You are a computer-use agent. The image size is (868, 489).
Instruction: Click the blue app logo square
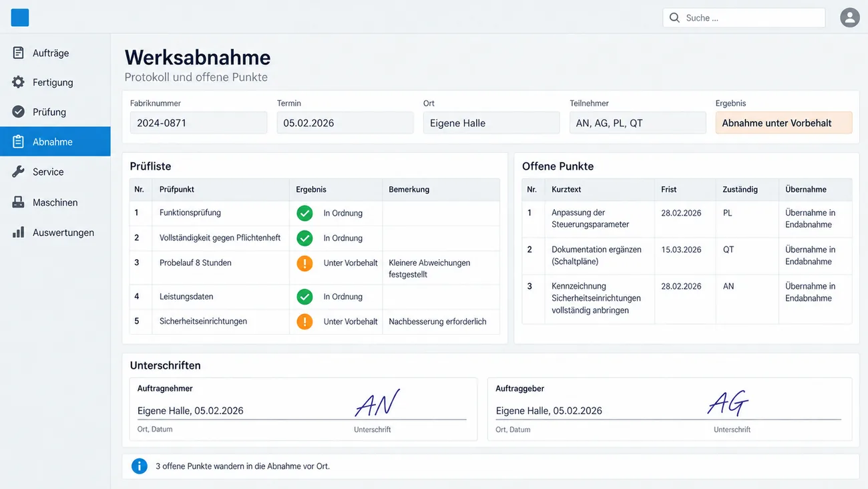tap(20, 17)
